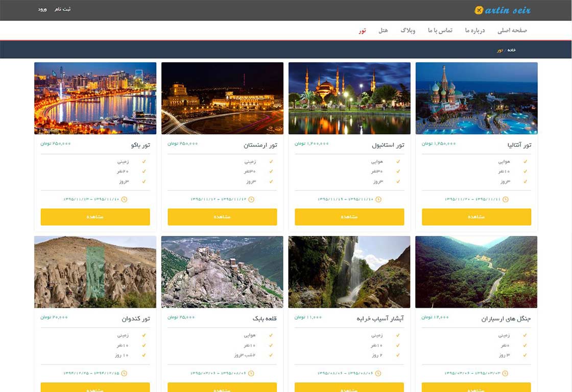
Task: Click the ۲۵,۰۰۰ تومان price text
Action: (181, 317)
